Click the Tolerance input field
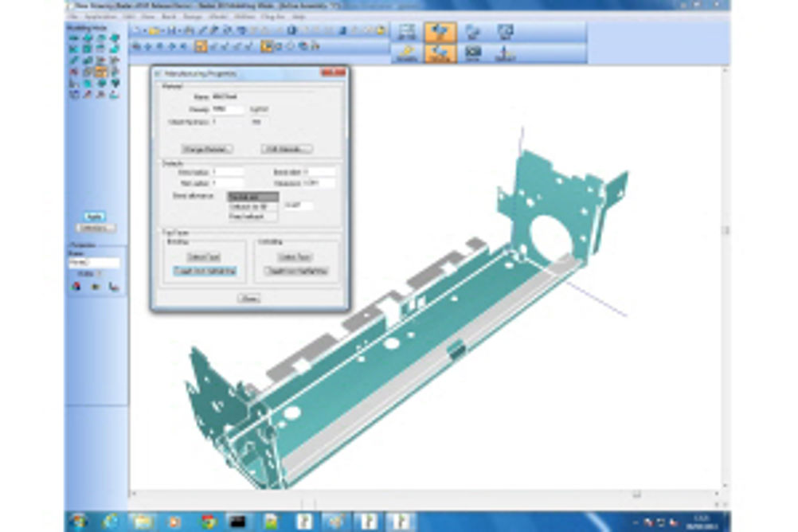Image resolution: width=798 pixels, height=532 pixels. pos(319,182)
